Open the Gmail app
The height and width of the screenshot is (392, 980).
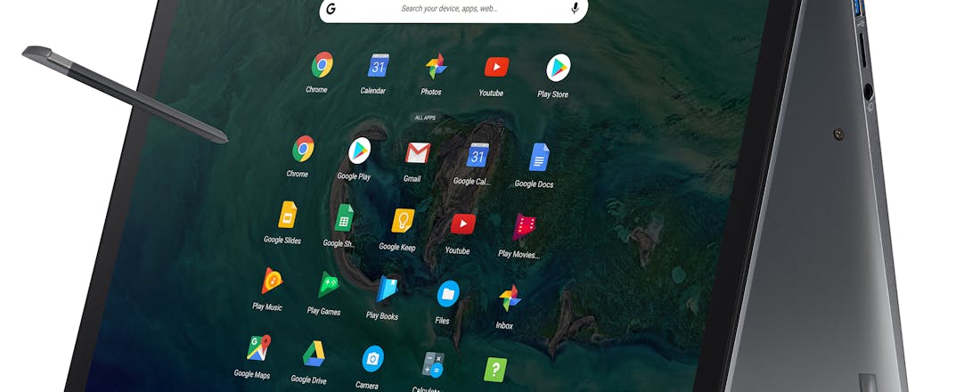[x=417, y=154]
